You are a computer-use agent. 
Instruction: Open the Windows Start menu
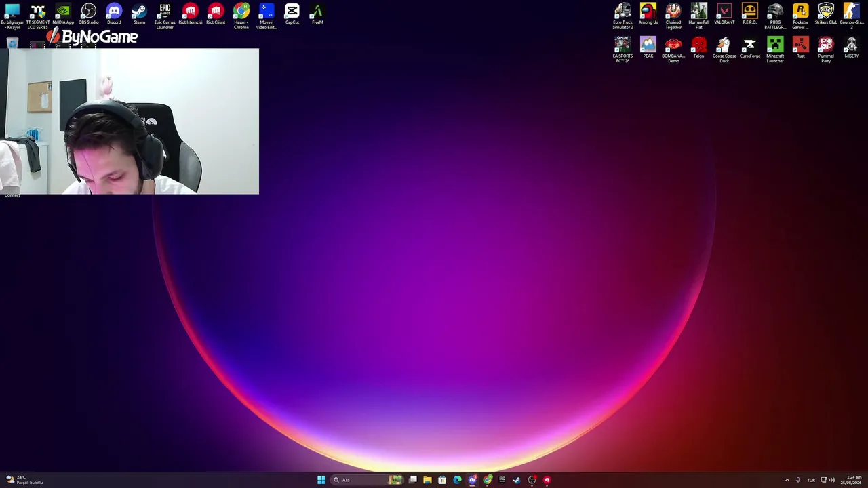click(x=321, y=480)
